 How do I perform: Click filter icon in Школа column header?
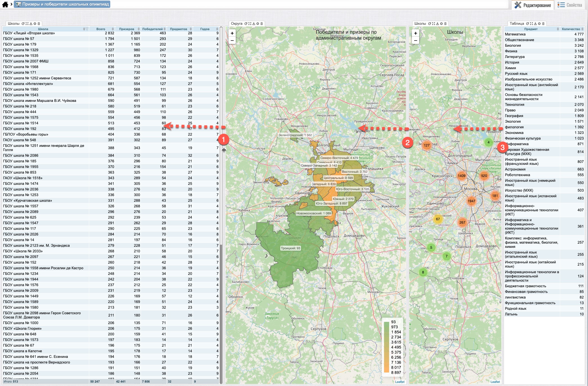coord(87,29)
